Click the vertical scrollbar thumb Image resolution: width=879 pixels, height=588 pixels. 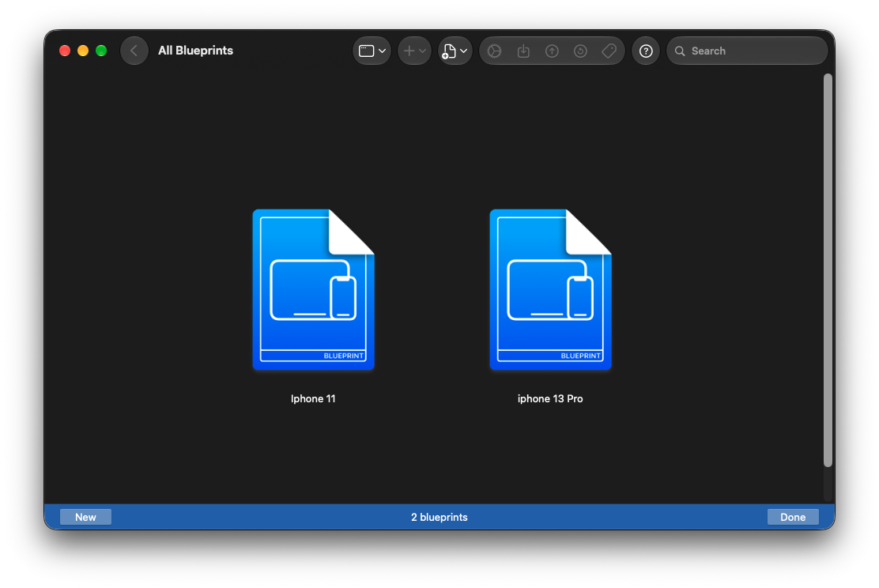(x=828, y=270)
